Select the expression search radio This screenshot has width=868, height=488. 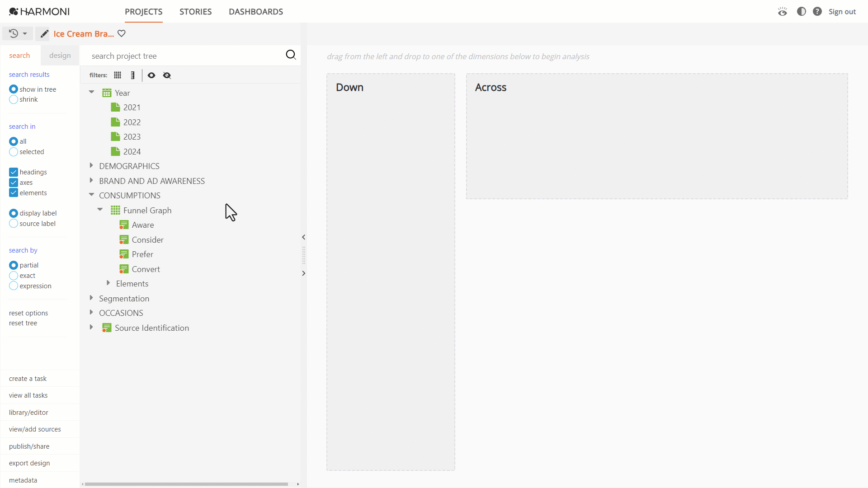pyautogui.click(x=14, y=286)
